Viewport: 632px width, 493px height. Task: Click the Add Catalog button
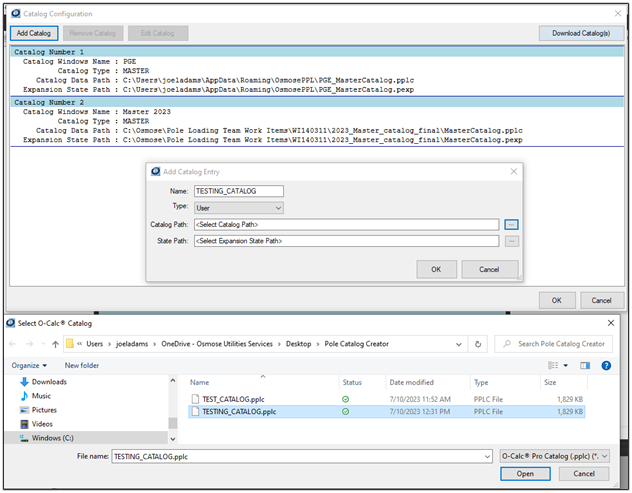(x=33, y=33)
